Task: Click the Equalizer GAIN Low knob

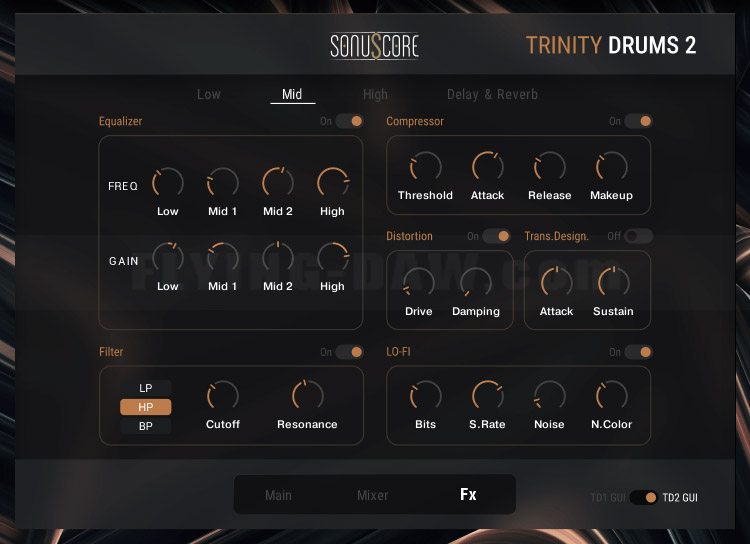Action: (x=168, y=257)
